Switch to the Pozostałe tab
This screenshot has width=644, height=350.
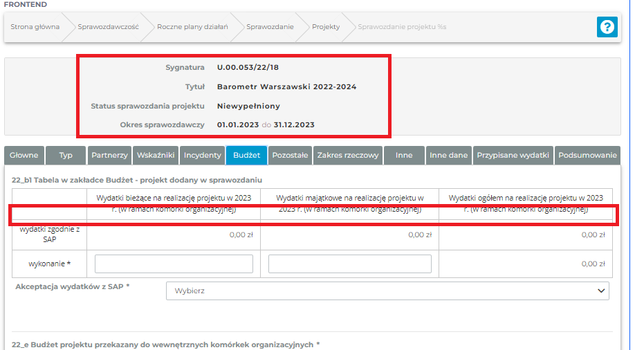[290, 156]
